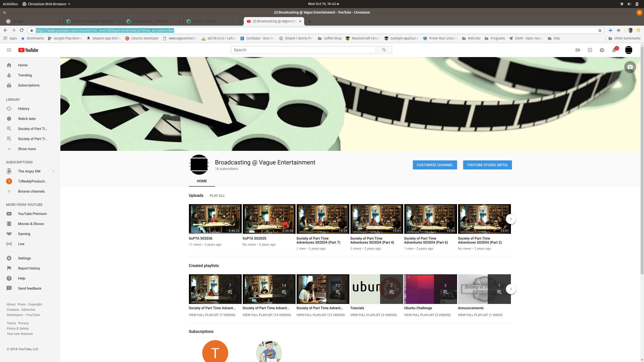
Task: Open History in the library
Action: (30, 109)
